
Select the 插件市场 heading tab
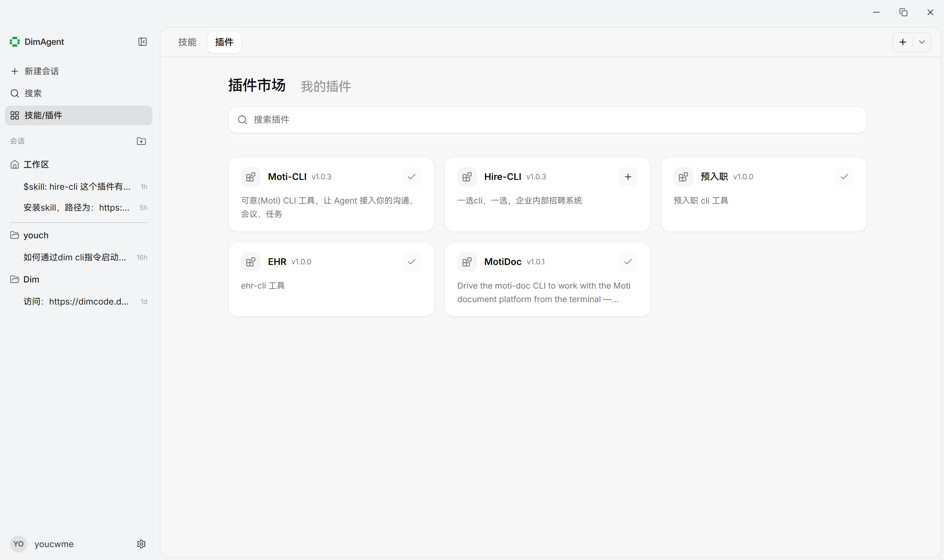(x=257, y=85)
